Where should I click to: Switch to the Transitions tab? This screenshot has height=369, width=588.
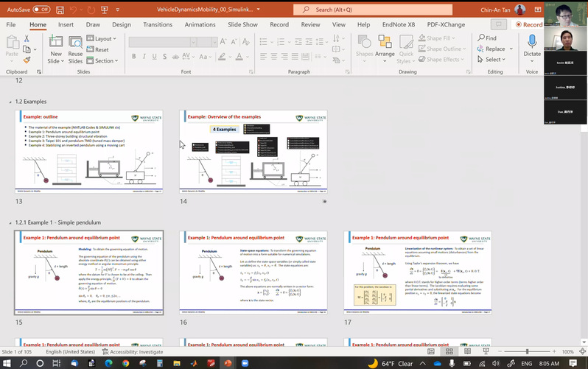click(x=157, y=24)
